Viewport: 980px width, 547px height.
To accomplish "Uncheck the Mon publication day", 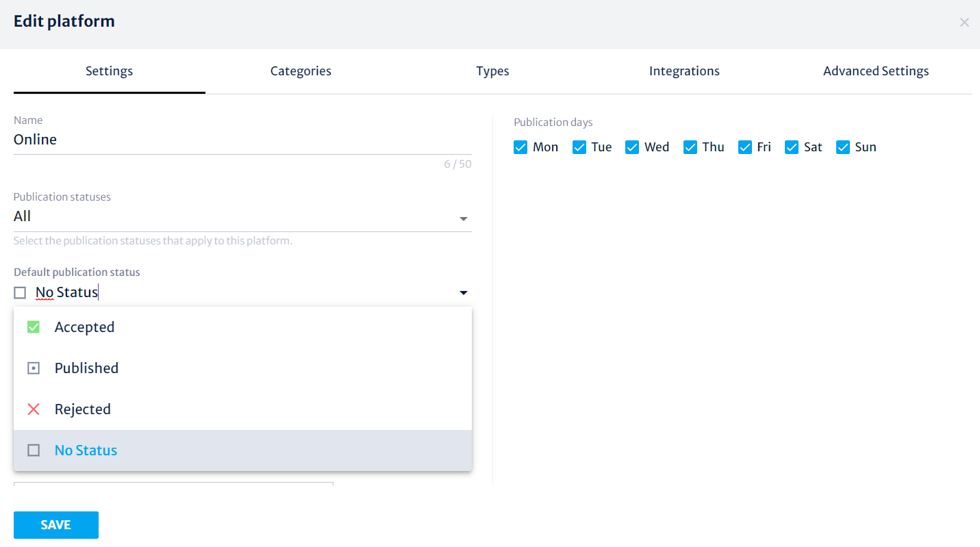I will [520, 147].
